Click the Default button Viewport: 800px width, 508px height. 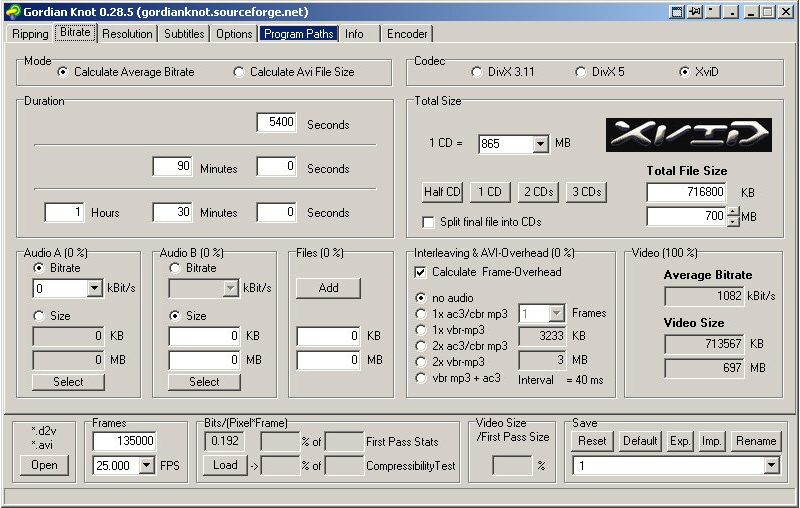(640, 441)
